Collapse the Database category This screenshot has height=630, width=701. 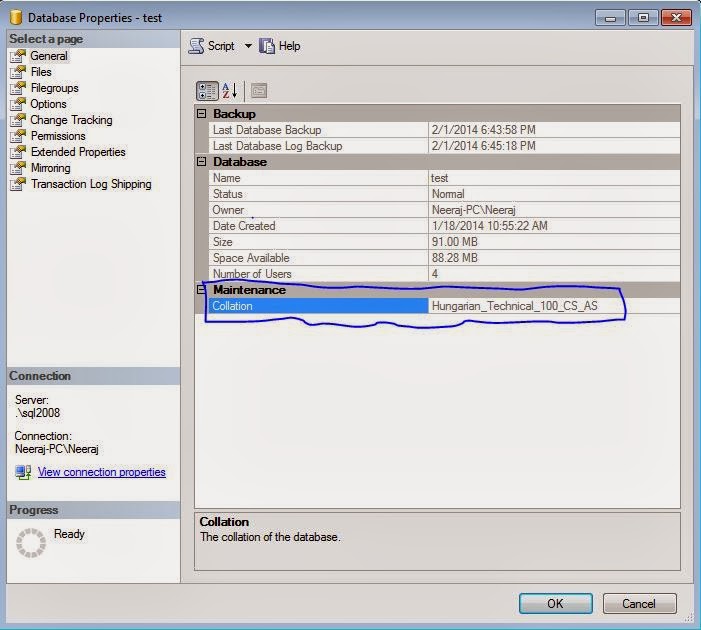pyautogui.click(x=202, y=161)
